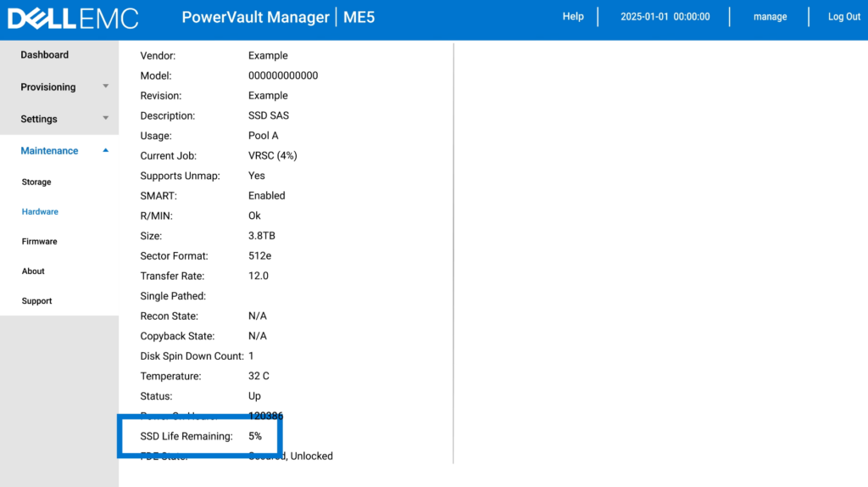Open the Firmware maintenance page
This screenshot has height=487, width=868.
(40, 242)
